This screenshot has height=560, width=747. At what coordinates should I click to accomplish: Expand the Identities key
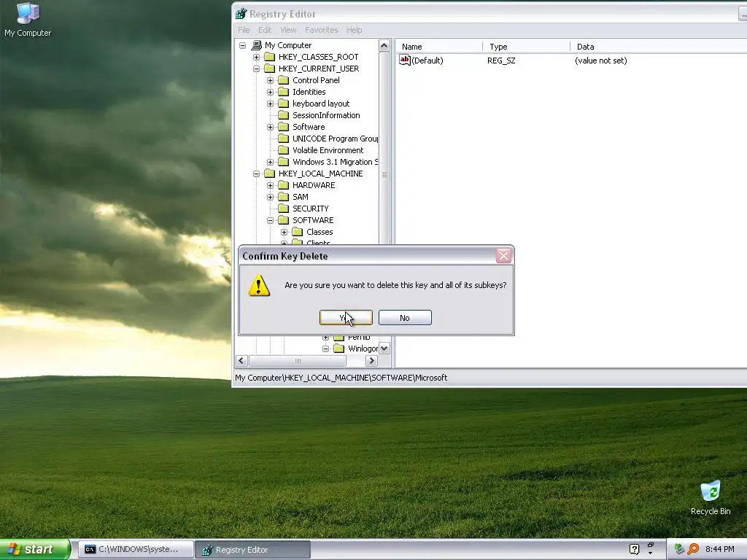(x=270, y=92)
